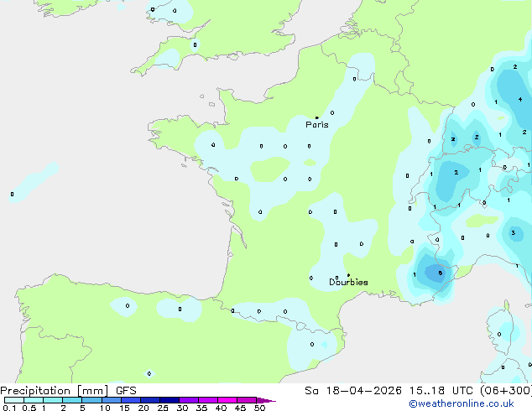Click the black dot marking Dourbies
The image size is (532, 411).
coord(348,275)
